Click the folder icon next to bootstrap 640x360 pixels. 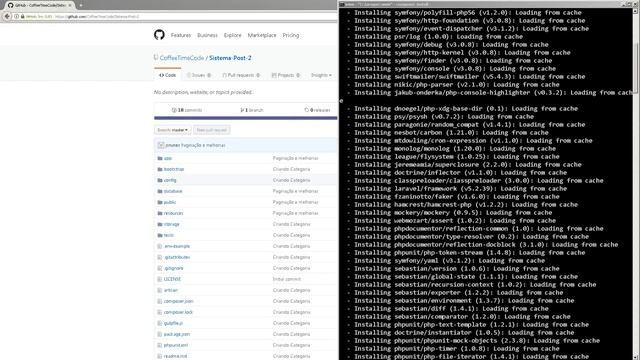point(160,169)
